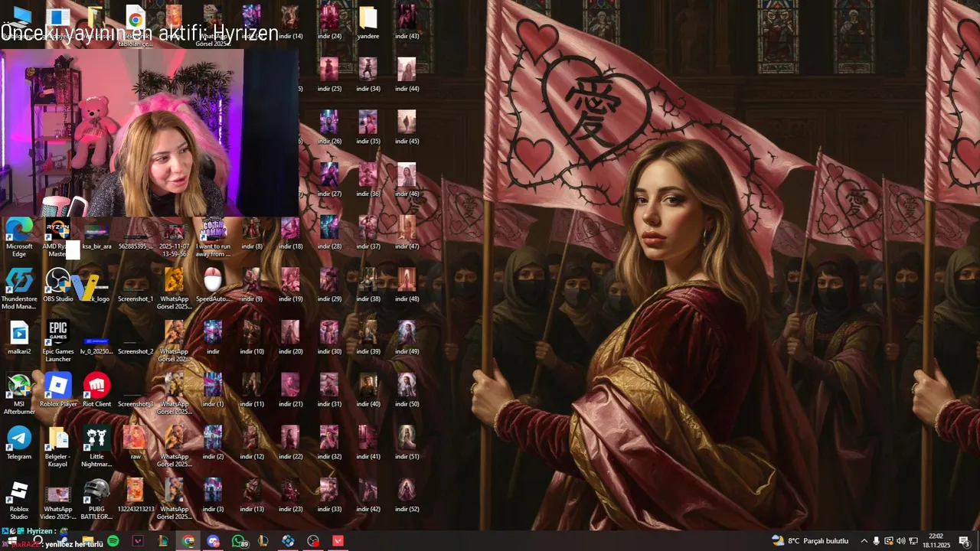Screen dimensions: 980x551
Task: Select the indir (19) image
Action: click(290, 285)
